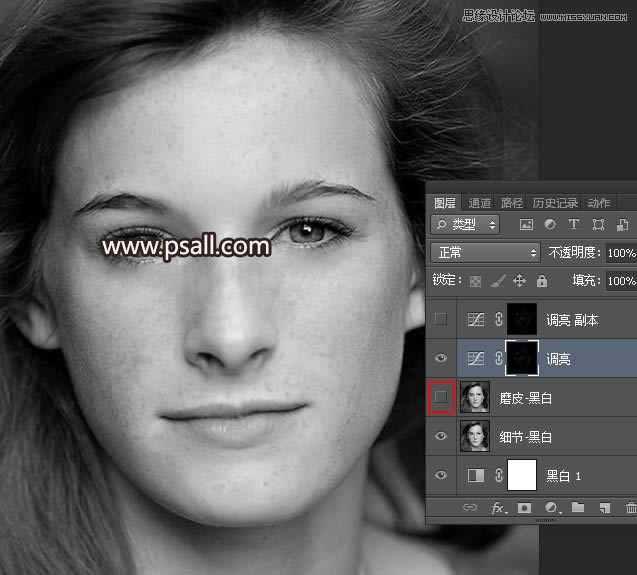Viewport: 637px width, 575px height.
Task: Switch to the 历史记录 tab
Action: 556,202
